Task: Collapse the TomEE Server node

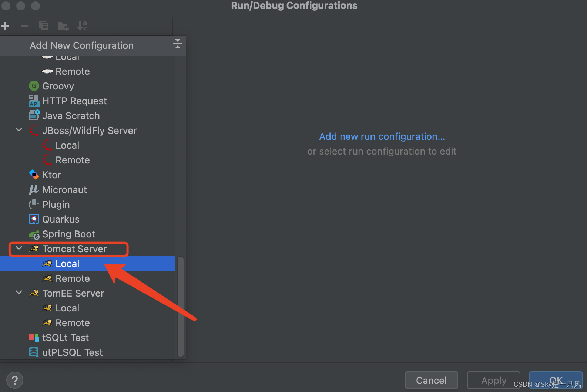Action: 19,293
